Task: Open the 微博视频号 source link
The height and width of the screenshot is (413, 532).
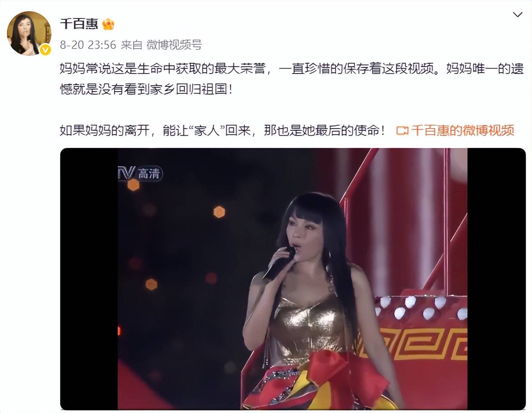Action: (174, 45)
